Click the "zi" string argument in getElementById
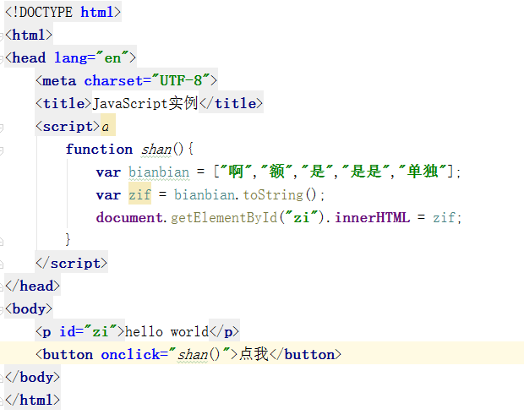524x420 pixels. tap(302, 217)
